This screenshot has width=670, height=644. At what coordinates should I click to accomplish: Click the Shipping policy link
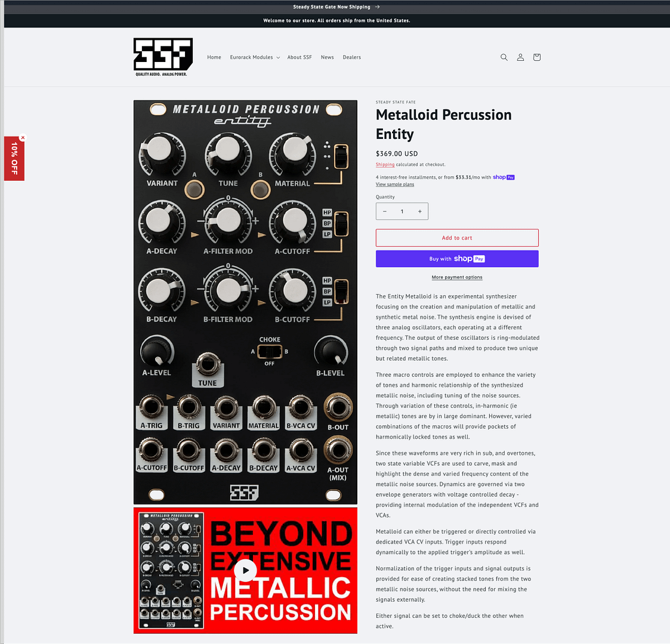coord(385,165)
